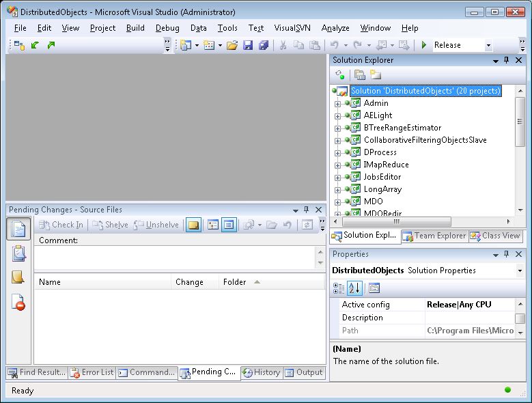Open the Build menu
532x403 pixels.
[135, 28]
